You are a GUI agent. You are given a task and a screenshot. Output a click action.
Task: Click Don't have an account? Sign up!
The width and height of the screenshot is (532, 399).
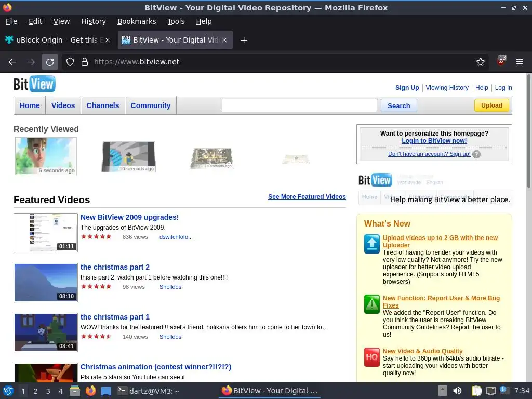[x=429, y=154]
